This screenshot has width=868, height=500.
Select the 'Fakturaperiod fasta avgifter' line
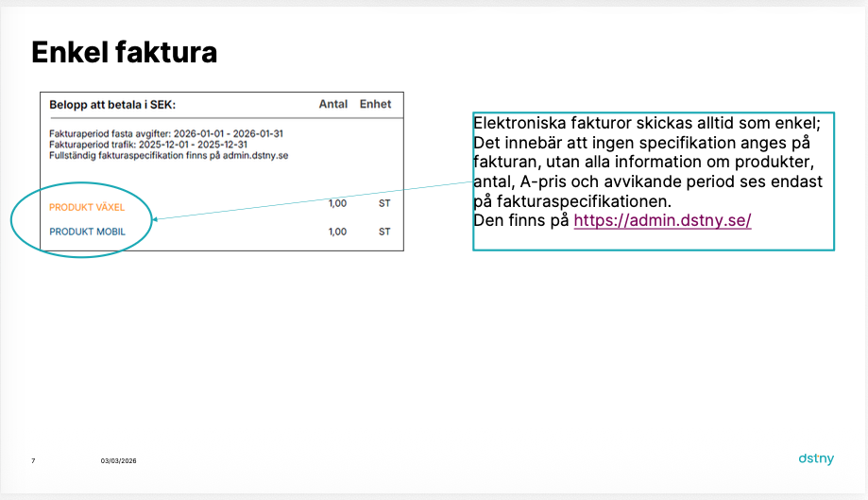point(166,133)
